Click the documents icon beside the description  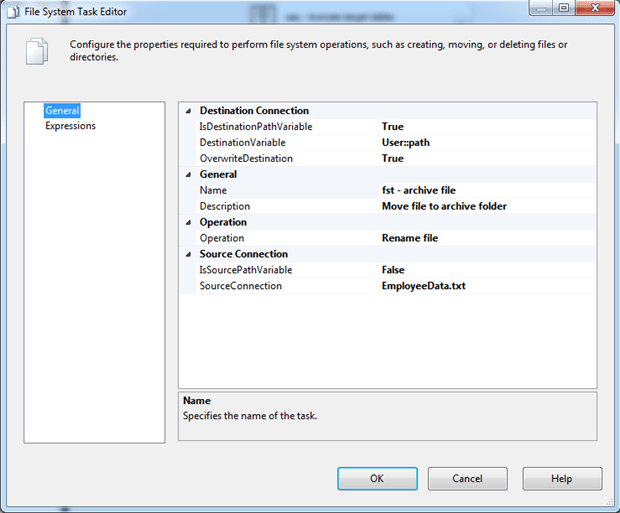click(x=36, y=51)
